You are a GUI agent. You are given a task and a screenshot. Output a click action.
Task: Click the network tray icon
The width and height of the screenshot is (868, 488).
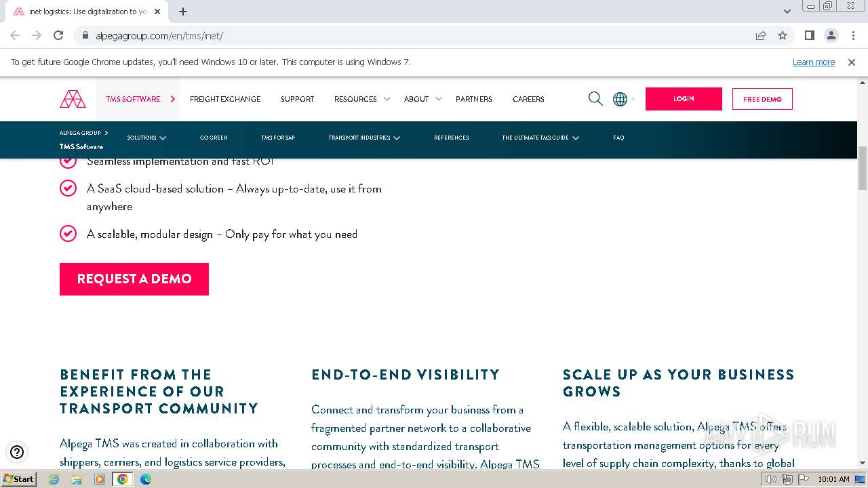[x=787, y=479]
